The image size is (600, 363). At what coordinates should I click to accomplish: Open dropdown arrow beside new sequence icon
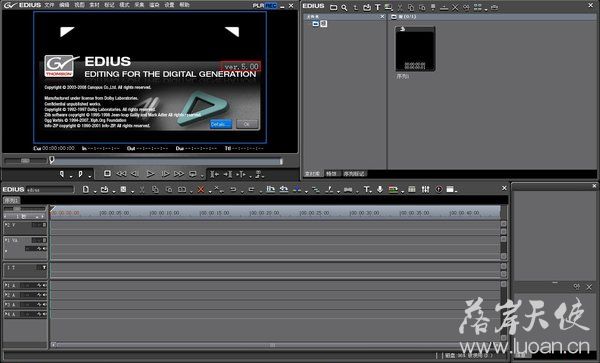click(x=95, y=192)
